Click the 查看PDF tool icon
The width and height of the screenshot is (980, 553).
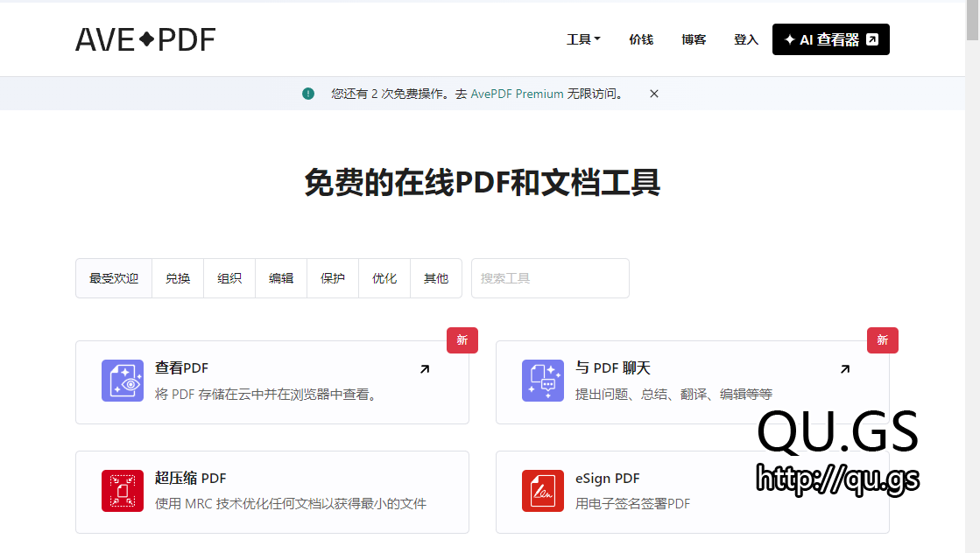(123, 381)
